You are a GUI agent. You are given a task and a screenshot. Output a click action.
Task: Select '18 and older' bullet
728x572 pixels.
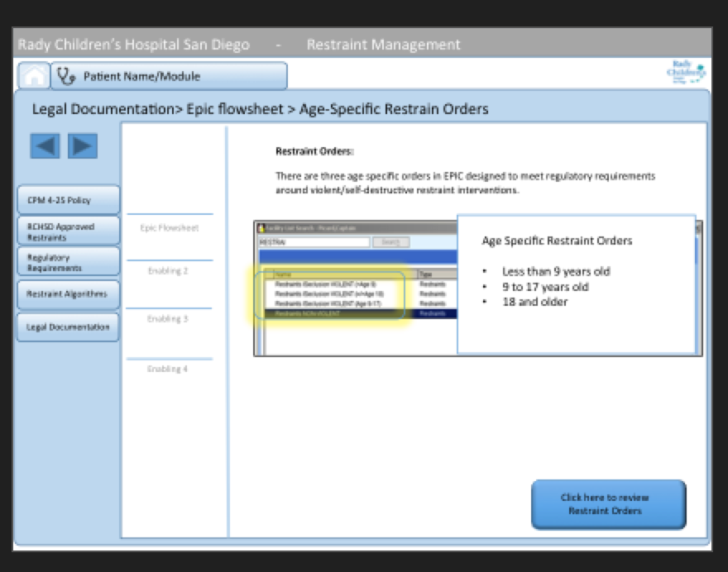[x=535, y=302]
